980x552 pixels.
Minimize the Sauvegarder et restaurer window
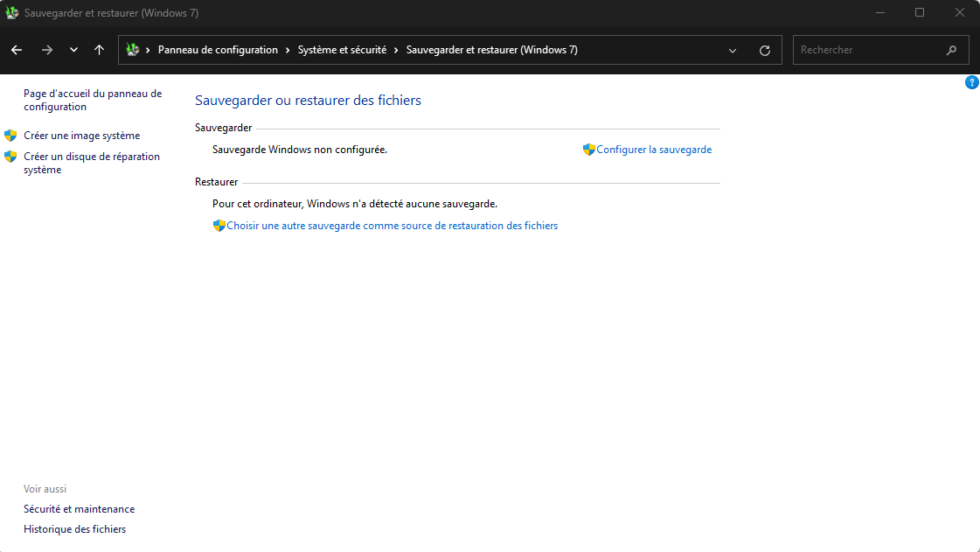click(880, 12)
